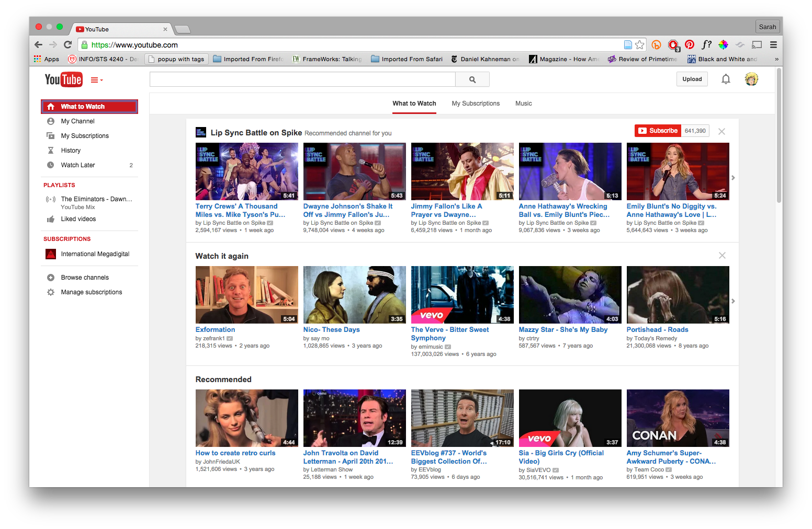
Task: Switch to the My Subscriptions tab
Action: pos(476,103)
